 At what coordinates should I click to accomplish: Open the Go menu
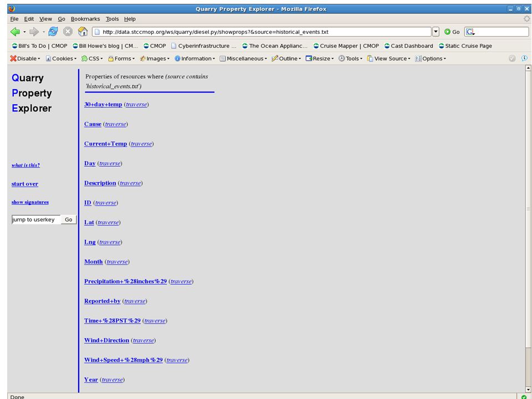62,19
